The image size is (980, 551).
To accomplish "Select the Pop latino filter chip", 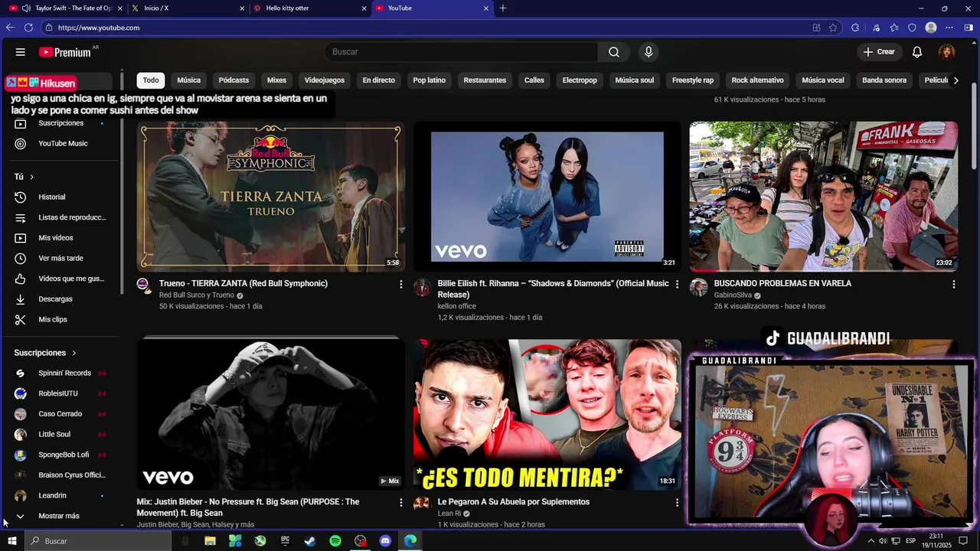I will [x=430, y=80].
